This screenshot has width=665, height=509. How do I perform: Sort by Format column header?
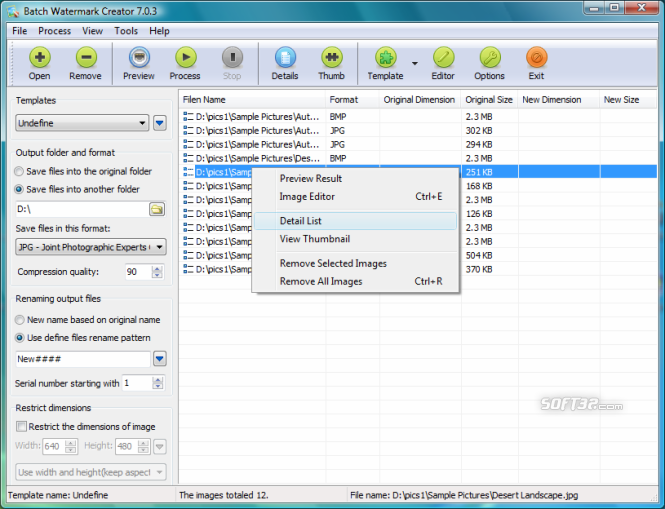352,100
